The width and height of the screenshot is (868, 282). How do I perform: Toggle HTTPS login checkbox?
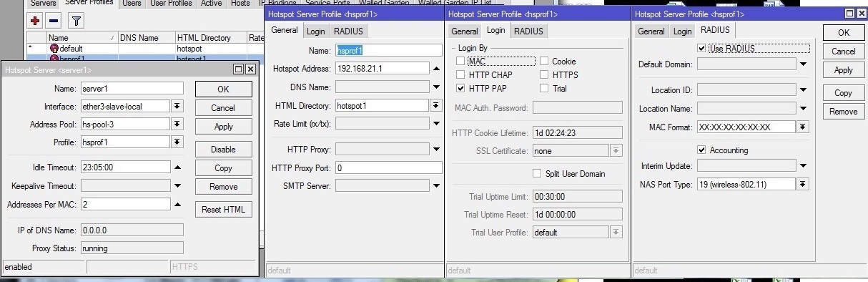pyautogui.click(x=545, y=74)
